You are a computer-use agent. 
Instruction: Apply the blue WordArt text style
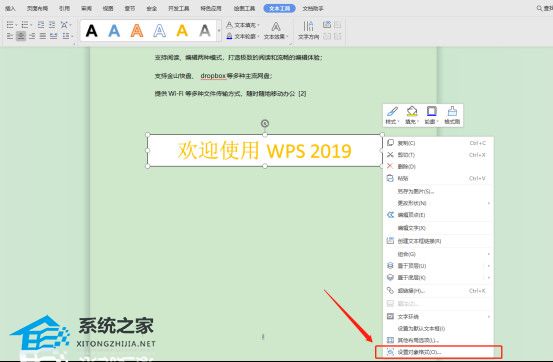[114, 31]
